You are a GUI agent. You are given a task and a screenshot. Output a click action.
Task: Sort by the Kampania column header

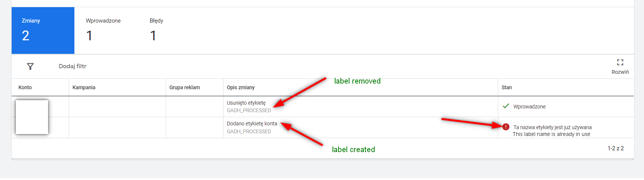tap(84, 87)
